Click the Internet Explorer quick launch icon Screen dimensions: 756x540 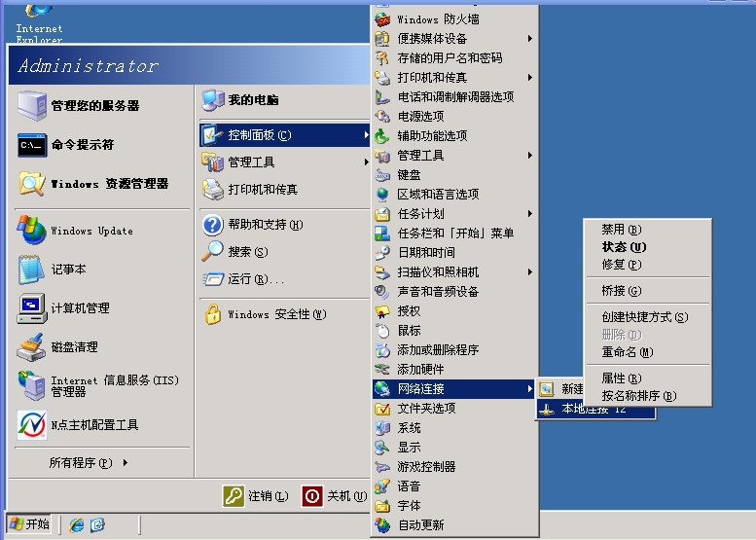76,524
